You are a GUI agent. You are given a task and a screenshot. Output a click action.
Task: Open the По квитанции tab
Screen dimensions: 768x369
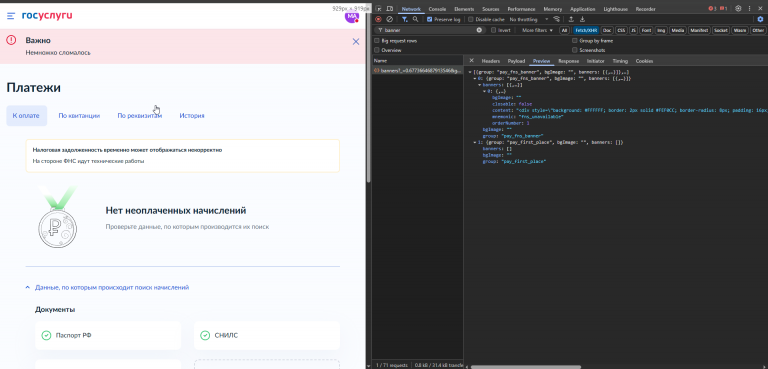[79, 116]
